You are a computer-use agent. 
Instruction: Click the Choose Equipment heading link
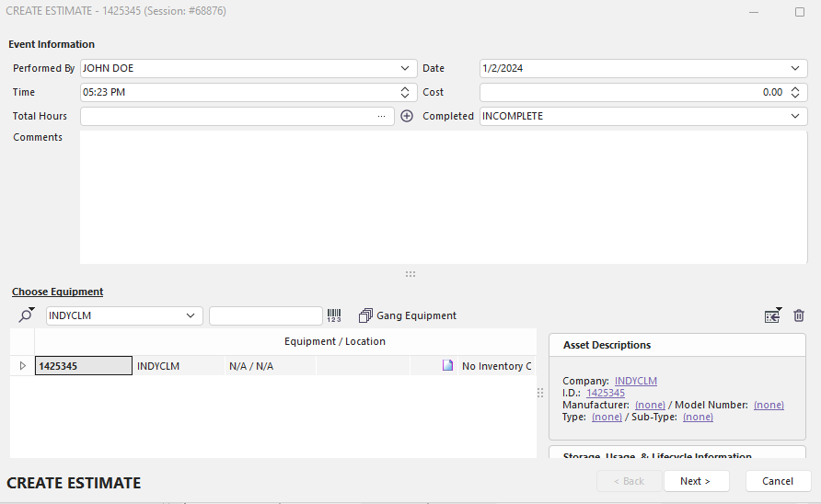coord(57,292)
